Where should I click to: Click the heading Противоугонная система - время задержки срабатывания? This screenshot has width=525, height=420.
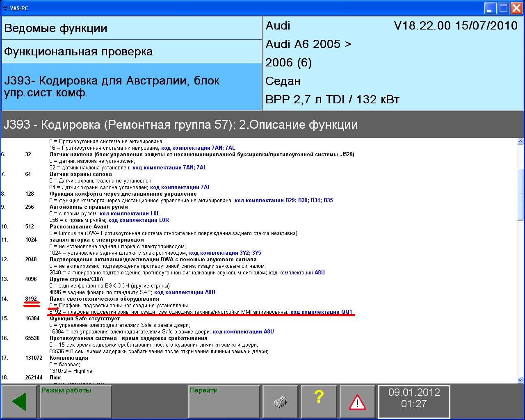tap(128, 338)
